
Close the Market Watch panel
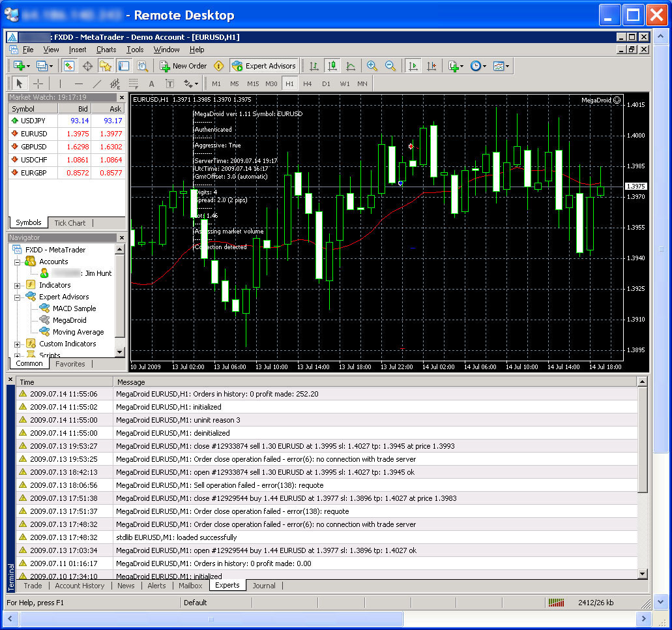[x=122, y=97]
